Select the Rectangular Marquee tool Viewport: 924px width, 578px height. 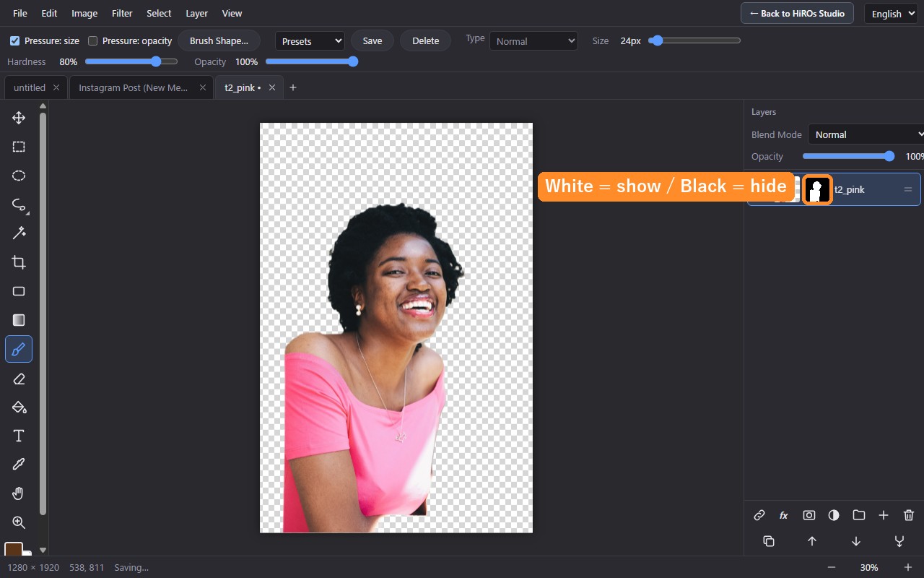(x=19, y=147)
